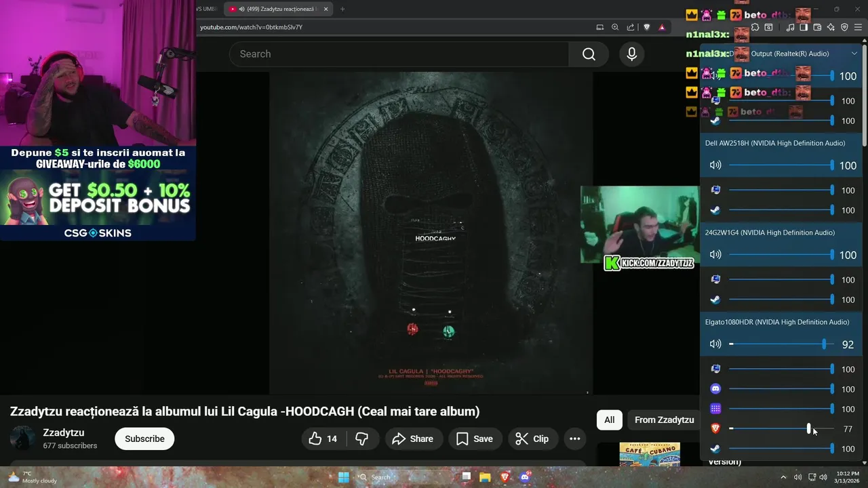Viewport: 868px width, 488px height.
Task: Switch to the YouTube Zzadytzu tab
Action: tap(279, 9)
